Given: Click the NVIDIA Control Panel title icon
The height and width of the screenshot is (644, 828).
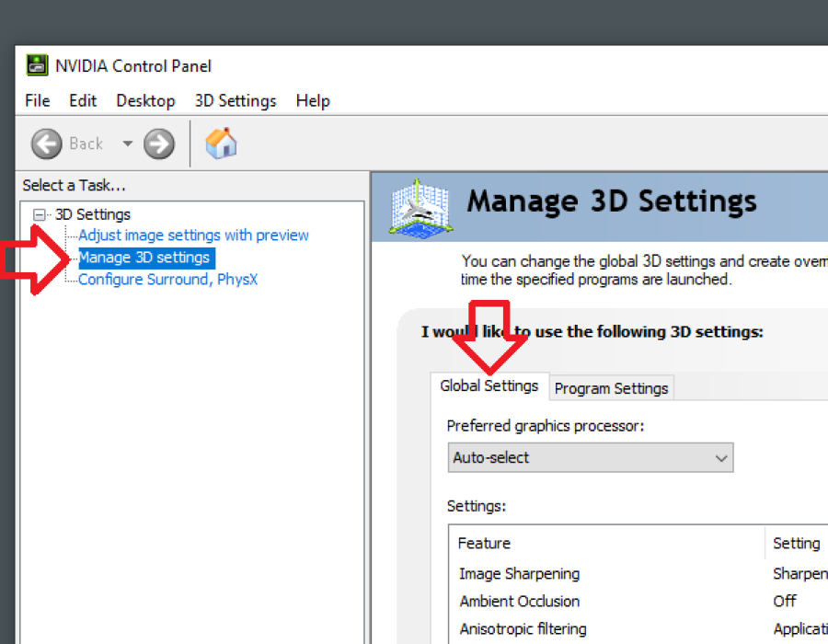Looking at the screenshot, I should (x=37, y=65).
